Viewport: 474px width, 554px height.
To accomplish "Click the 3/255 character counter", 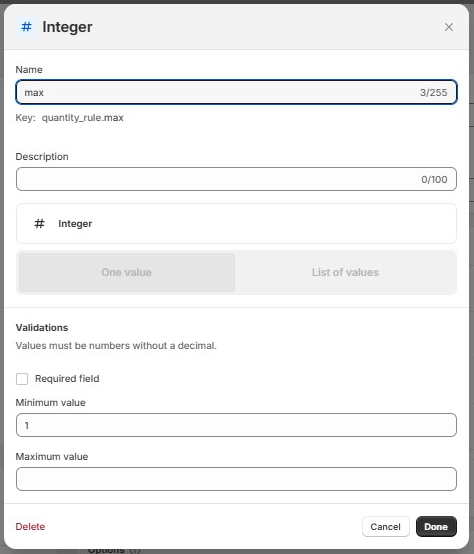I will [x=433, y=93].
